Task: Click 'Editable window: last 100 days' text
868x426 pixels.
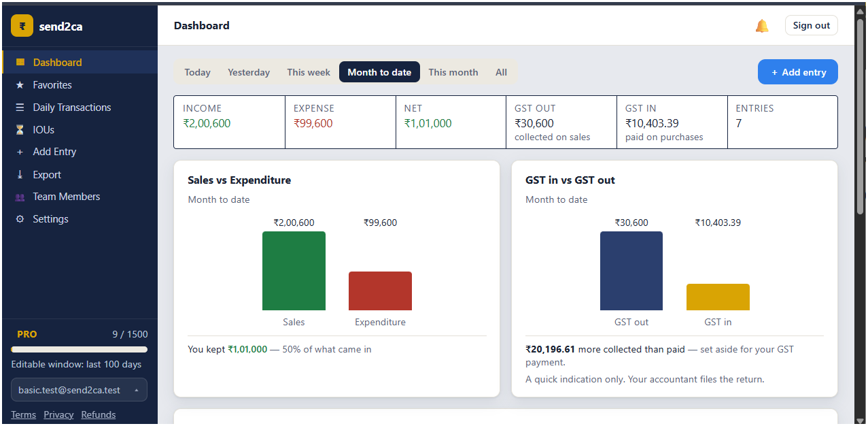Action: (x=76, y=364)
